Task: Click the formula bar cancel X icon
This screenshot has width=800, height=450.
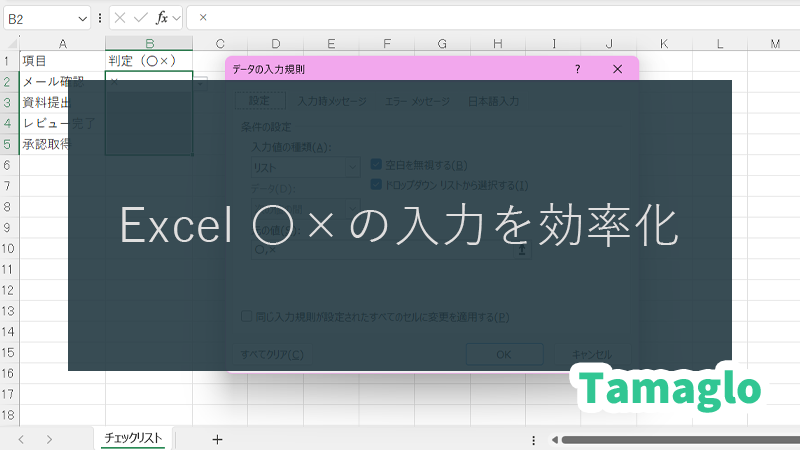Action: click(120, 18)
